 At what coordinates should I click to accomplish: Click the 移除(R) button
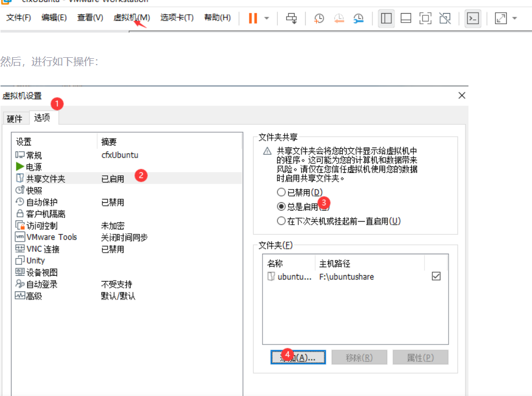point(359,357)
